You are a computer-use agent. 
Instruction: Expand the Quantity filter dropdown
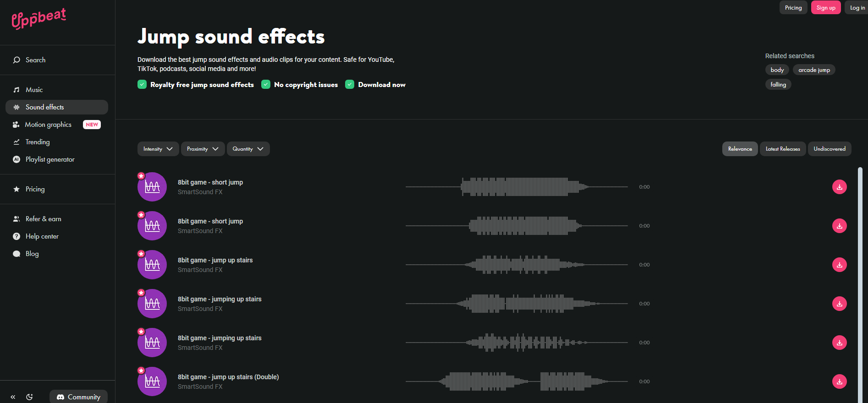(248, 149)
